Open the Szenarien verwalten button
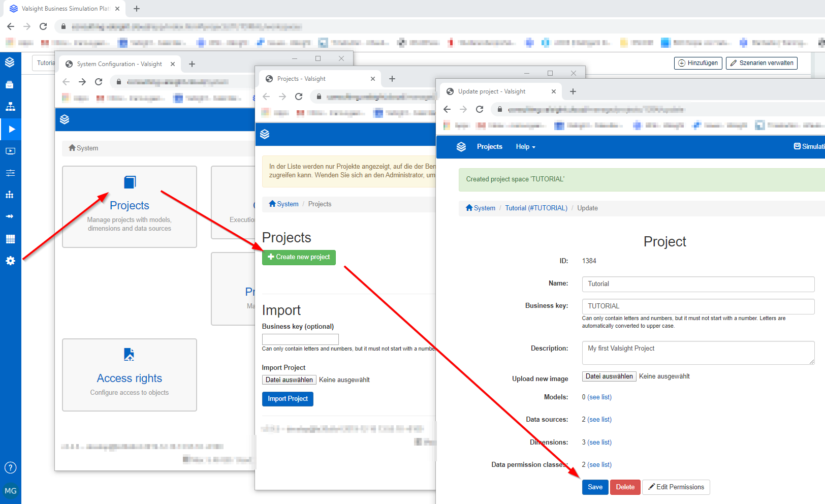825x504 pixels. click(761, 63)
